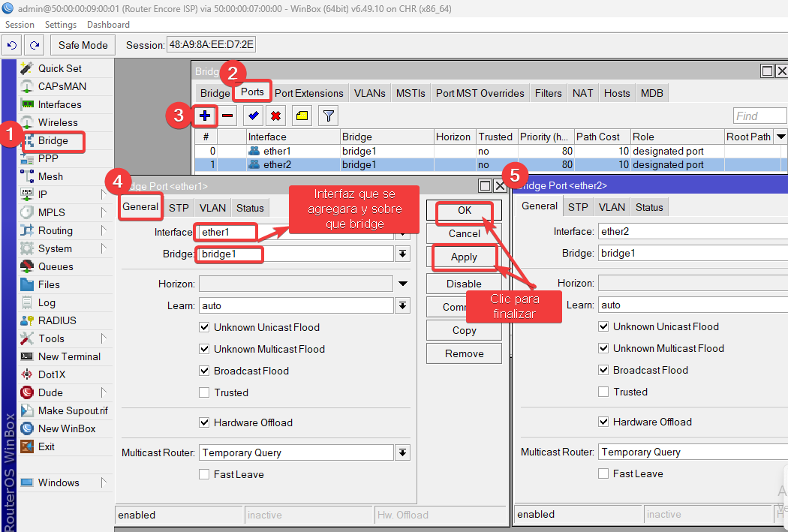This screenshot has width=788, height=532.
Task: Click the undo arrow in top toolbar
Action: coord(11,45)
